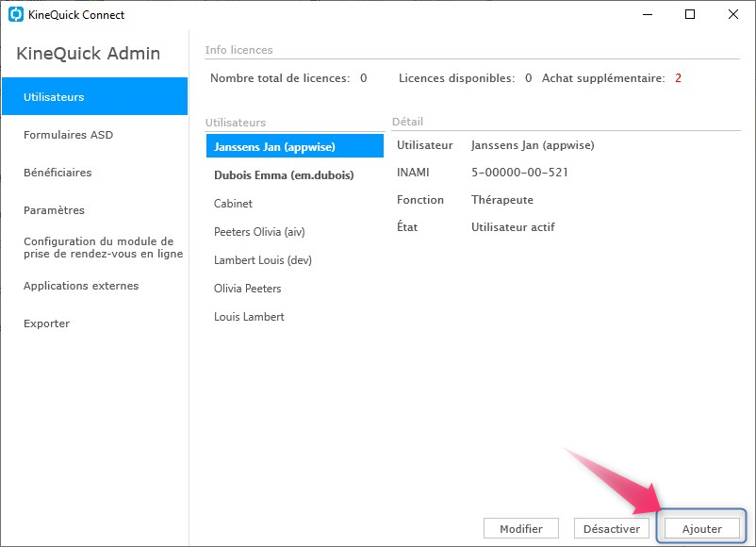This screenshot has height=547, width=756.
Task: Click the Utilisateur actif status value
Action: tap(513, 226)
